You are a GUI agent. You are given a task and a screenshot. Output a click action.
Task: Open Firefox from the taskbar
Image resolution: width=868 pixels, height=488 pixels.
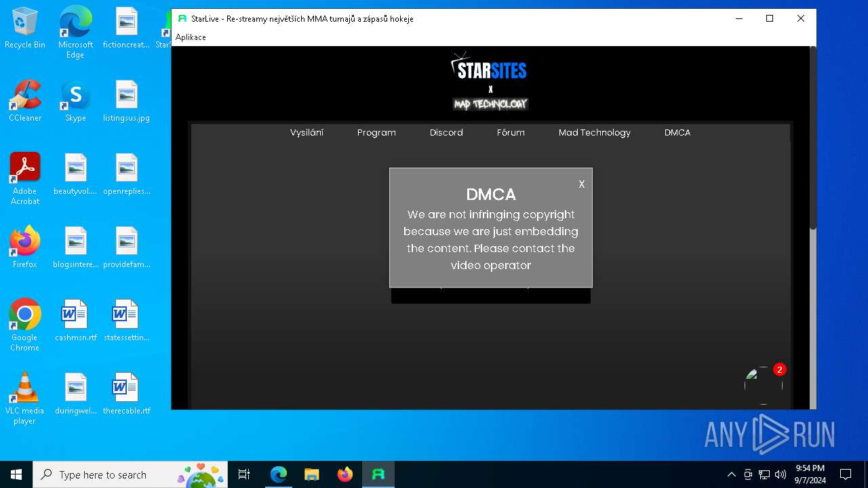click(345, 474)
